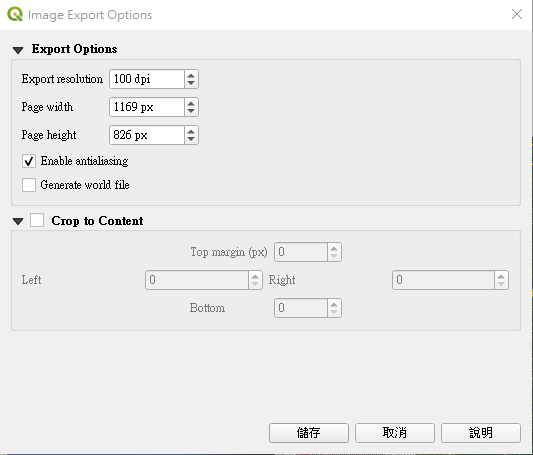
Task: Click into the Export resolution field
Action: click(x=147, y=79)
